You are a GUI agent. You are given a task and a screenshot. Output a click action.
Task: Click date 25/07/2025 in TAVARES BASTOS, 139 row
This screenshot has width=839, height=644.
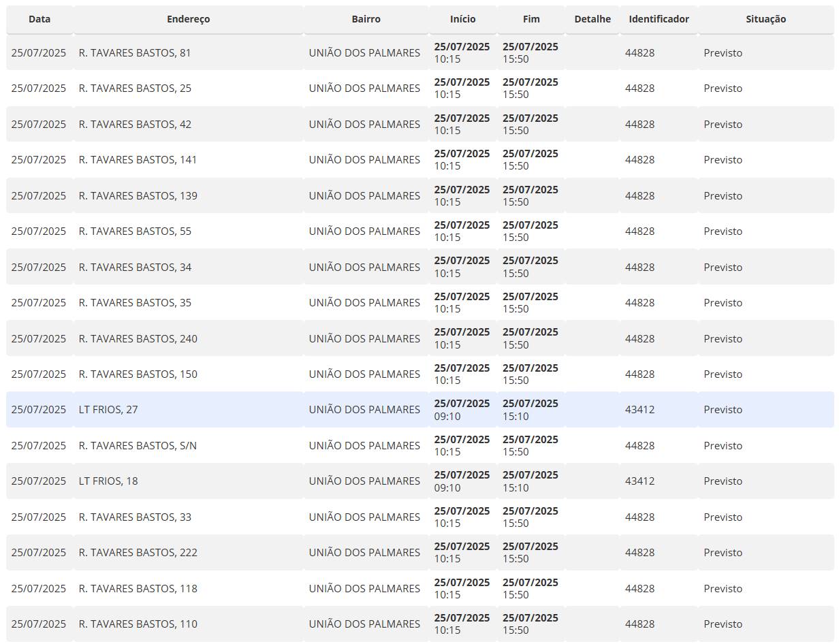point(39,195)
